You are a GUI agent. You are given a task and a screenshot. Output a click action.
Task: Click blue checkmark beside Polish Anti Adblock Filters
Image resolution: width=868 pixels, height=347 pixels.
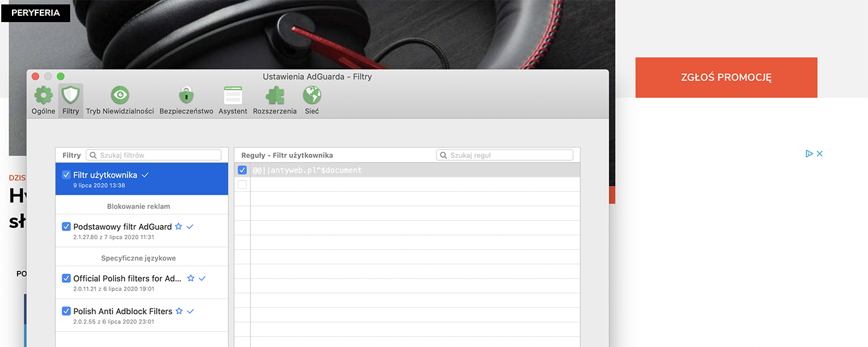pos(191,311)
